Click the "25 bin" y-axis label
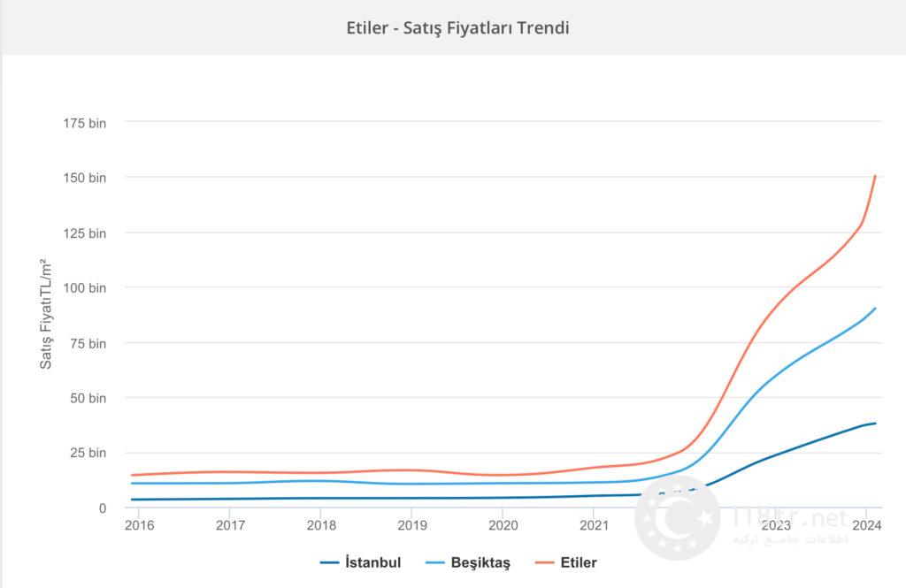Image resolution: width=906 pixels, height=588 pixels. click(x=88, y=453)
